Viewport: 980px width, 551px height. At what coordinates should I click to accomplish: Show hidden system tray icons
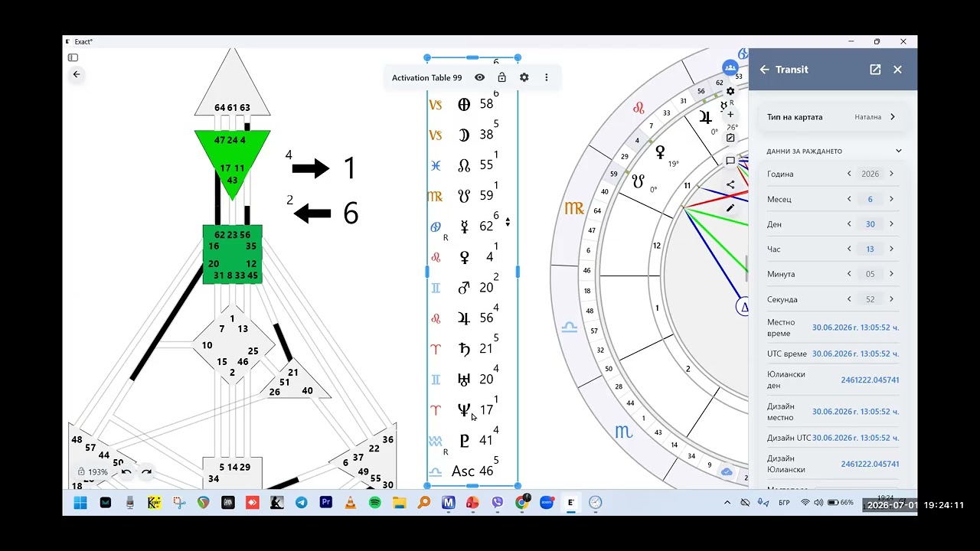click(x=727, y=503)
